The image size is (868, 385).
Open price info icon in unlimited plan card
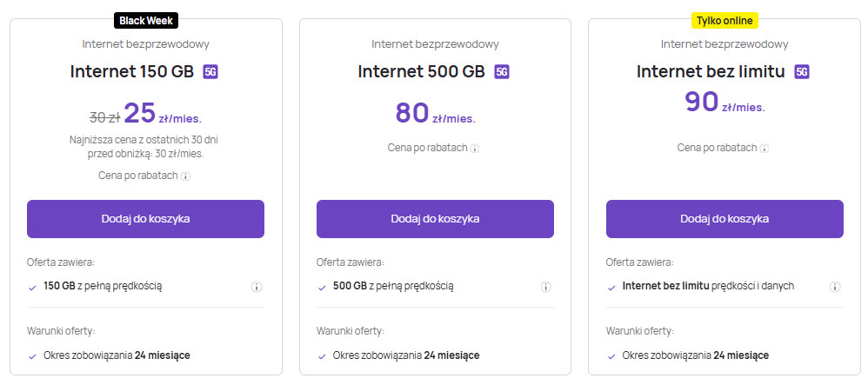coord(765,149)
